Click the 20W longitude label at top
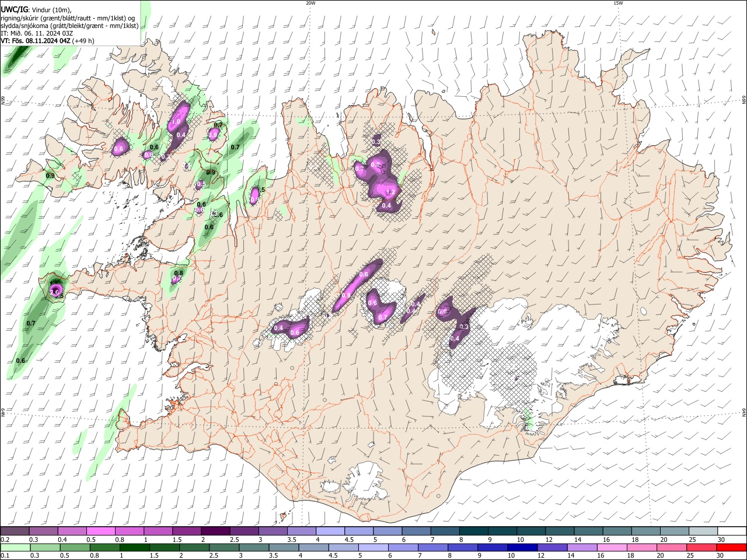This screenshot has width=747, height=560. (310, 3)
